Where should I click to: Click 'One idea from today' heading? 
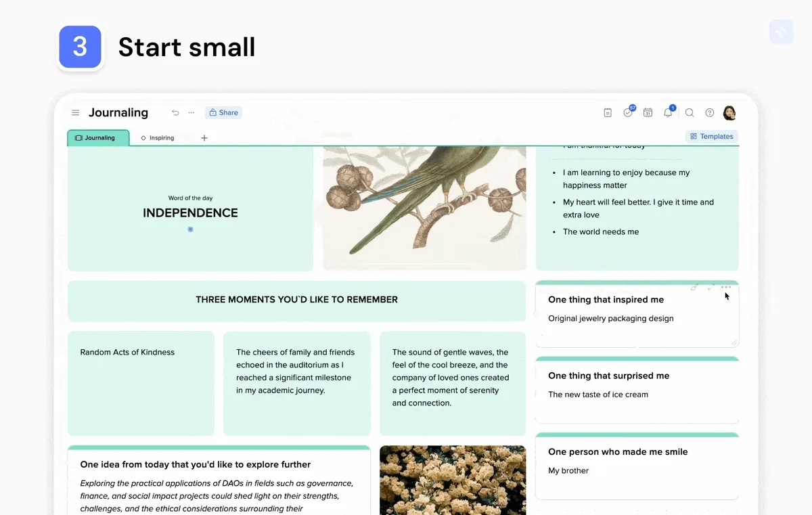coord(196,465)
